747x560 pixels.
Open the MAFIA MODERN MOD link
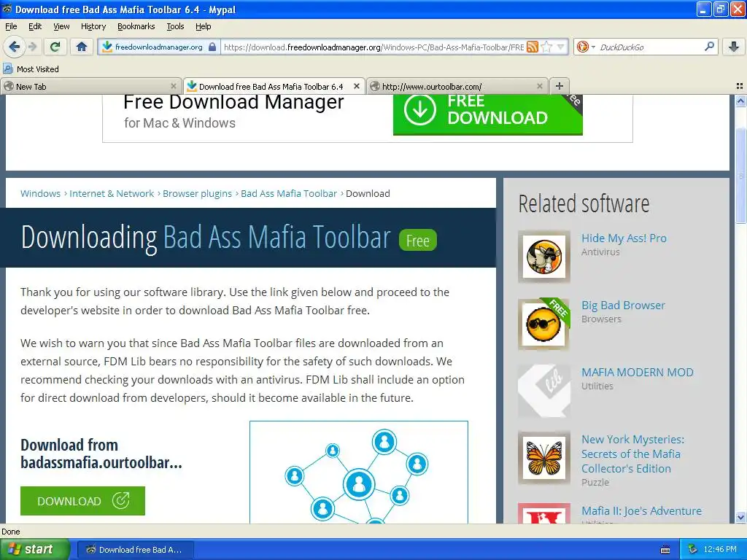pos(638,373)
